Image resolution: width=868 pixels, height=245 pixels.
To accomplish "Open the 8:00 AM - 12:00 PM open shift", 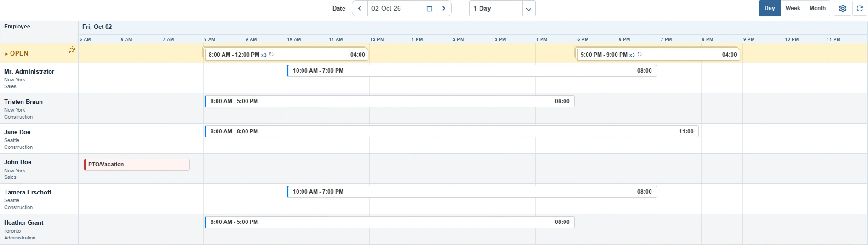I will click(286, 55).
